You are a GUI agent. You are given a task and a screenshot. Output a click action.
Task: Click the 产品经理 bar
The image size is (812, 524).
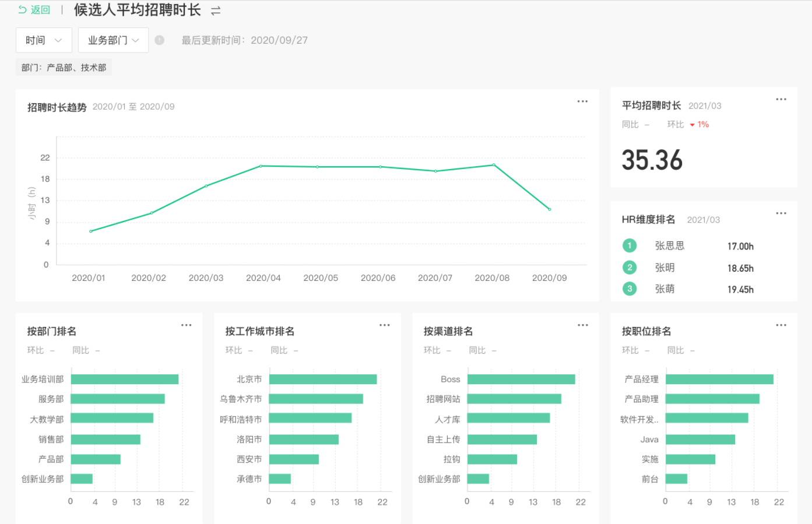pos(719,379)
